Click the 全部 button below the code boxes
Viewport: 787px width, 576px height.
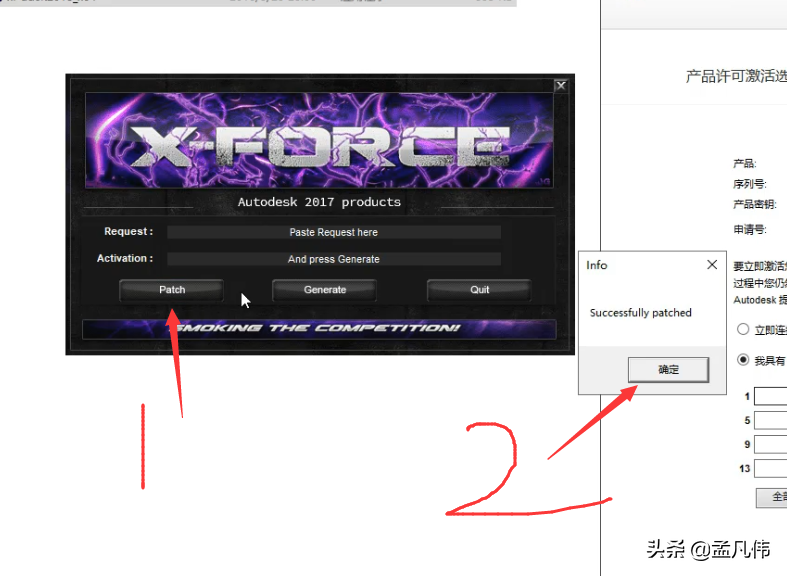tap(772, 497)
